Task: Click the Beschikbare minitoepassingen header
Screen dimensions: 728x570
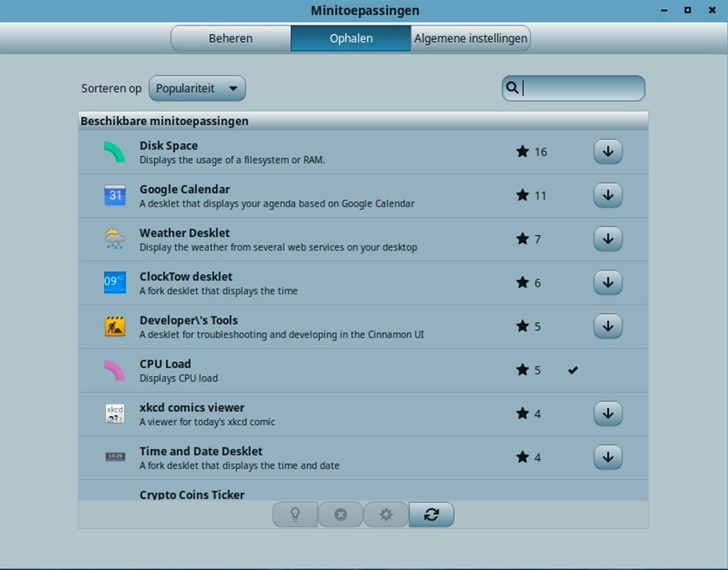Action: pos(363,121)
